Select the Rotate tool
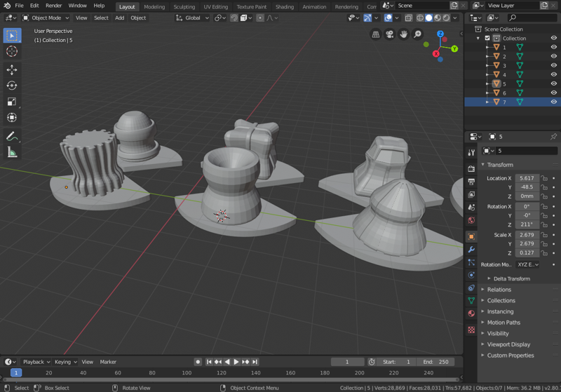 click(12, 86)
